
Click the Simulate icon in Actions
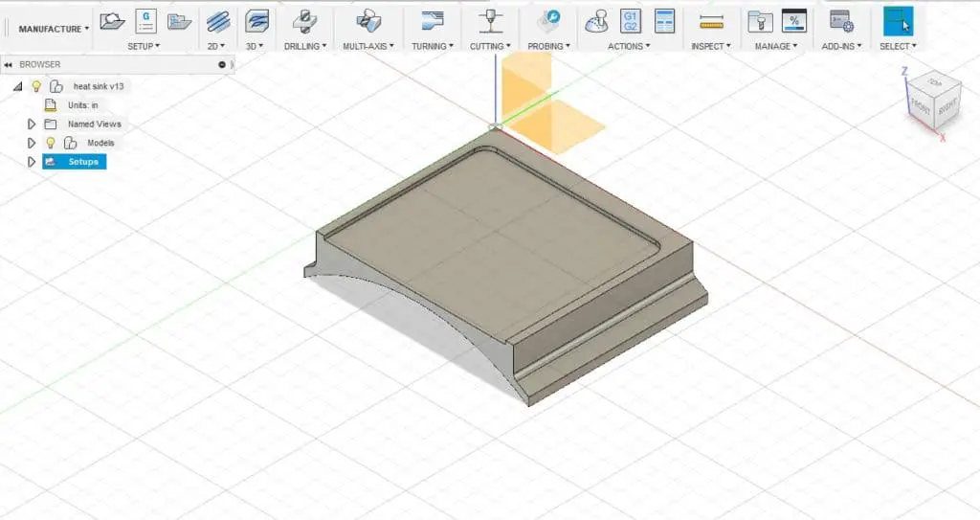pos(597,21)
